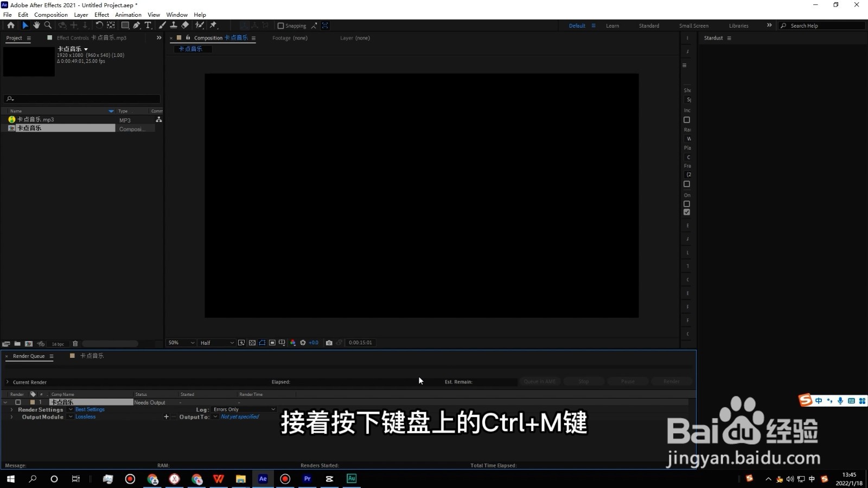868x488 pixels.
Task: Click the Exposure +0.0 adjustment control
Action: point(313,343)
